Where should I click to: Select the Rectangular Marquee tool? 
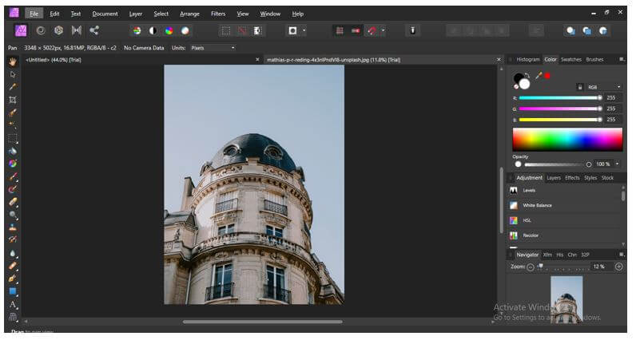click(x=13, y=138)
